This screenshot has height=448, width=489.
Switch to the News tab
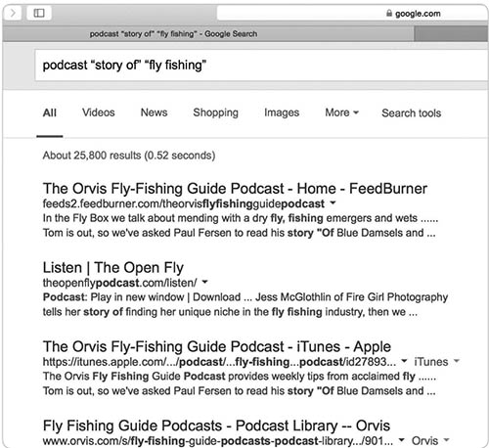tap(154, 112)
